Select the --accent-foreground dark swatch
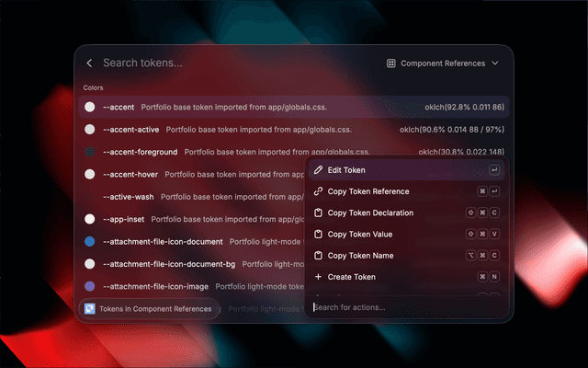This screenshot has height=368, width=588. [90, 152]
